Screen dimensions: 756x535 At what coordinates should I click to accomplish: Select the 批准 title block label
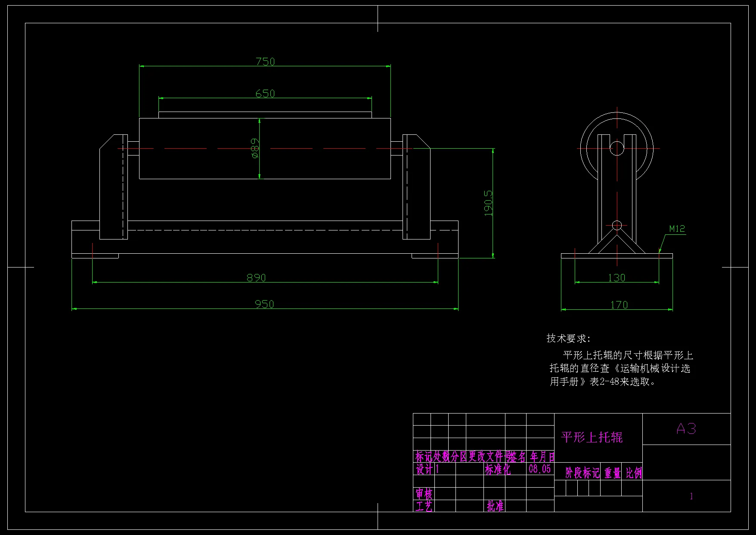[495, 506]
